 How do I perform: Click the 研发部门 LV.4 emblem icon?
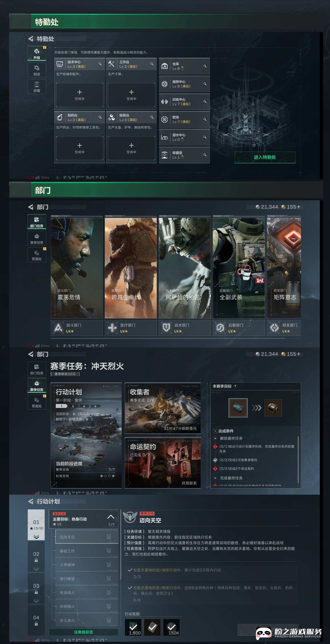pos(274,328)
